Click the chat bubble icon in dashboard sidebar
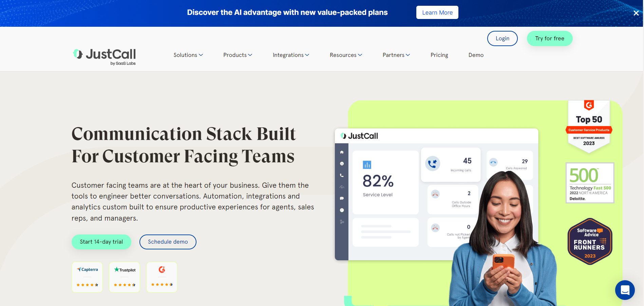Screen dimensions: 644x306 point(342,198)
